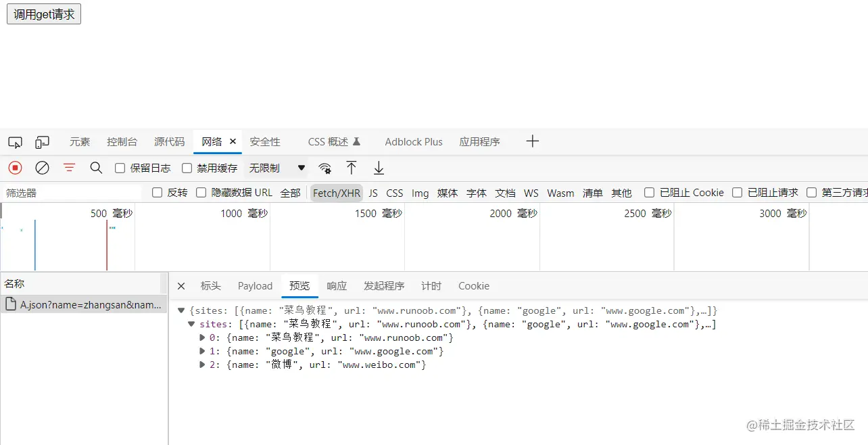Filter requests by 清单
The image size is (868, 445).
pos(593,193)
